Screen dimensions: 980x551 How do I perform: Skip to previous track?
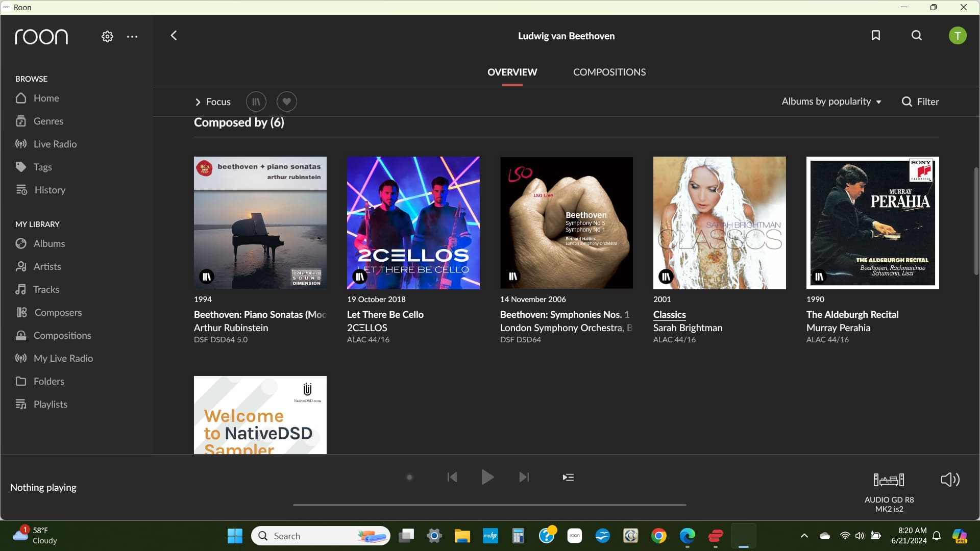tap(452, 477)
